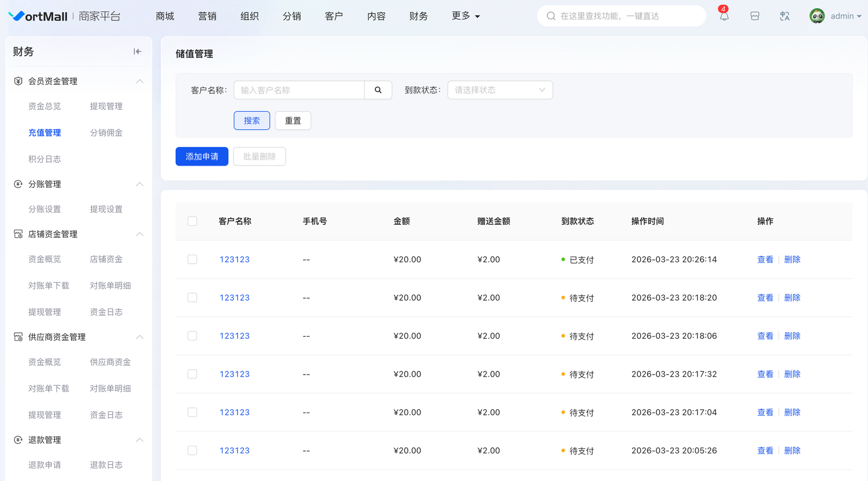Open the 营销 top navigation tab
Screen dimensions: 868x481
tap(207, 16)
